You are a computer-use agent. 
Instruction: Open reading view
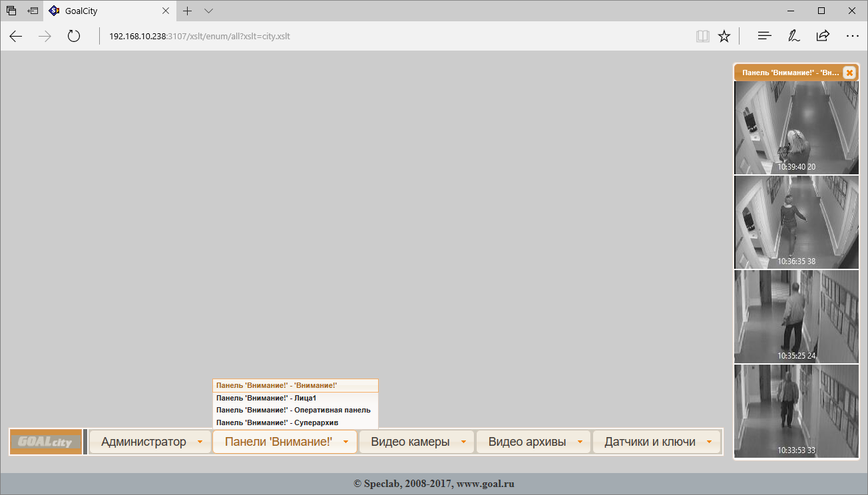[703, 36]
